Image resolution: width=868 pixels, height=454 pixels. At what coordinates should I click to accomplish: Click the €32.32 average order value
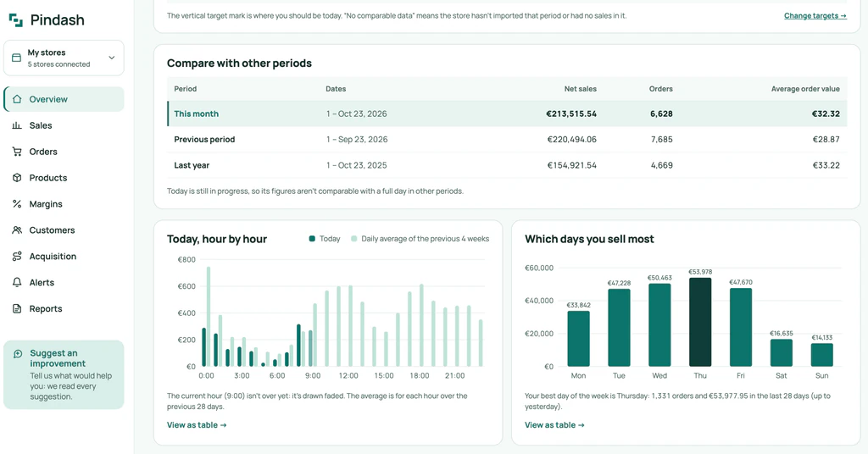826,113
